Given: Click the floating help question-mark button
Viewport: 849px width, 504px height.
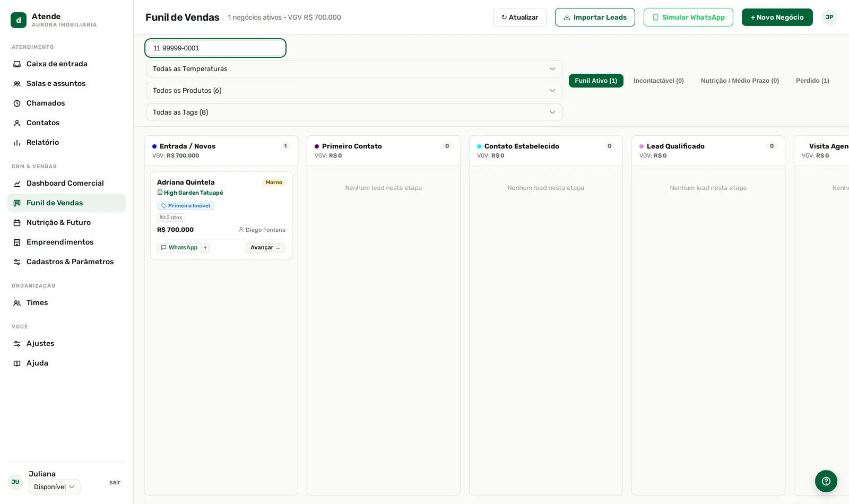Looking at the screenshot, I should 826,481.
